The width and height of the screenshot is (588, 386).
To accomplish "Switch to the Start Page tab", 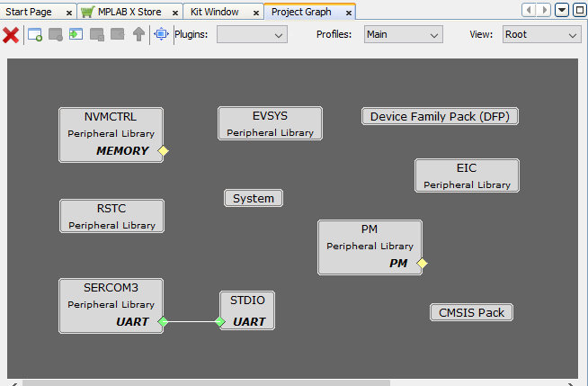I will click(30, 12).
